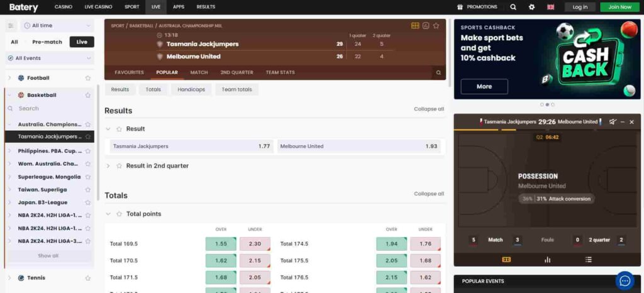Bet on Tasmania Jackjumpers at 1.77
The height and width of the screenshot is (293, 644).
coord(191,146)
